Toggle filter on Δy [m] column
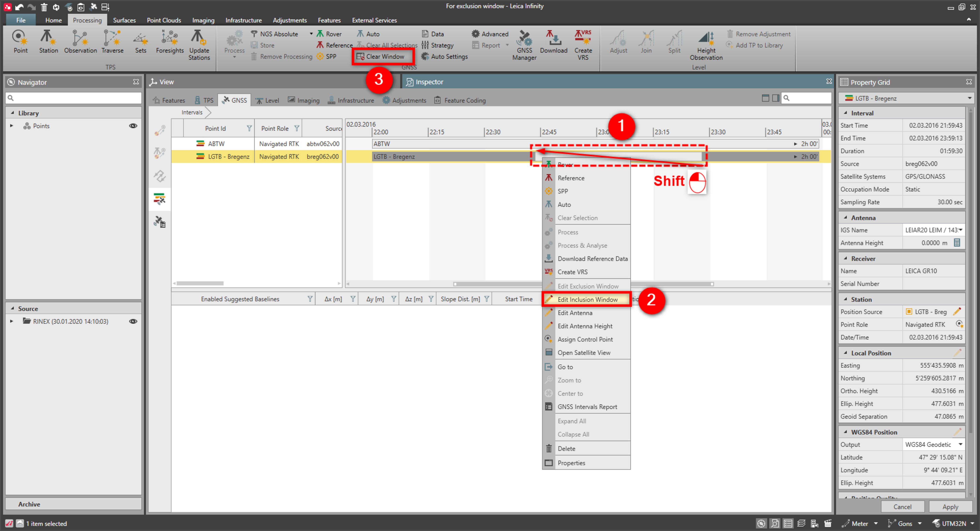The height and width of the screenshot is (531, 980). pos(394,299)
